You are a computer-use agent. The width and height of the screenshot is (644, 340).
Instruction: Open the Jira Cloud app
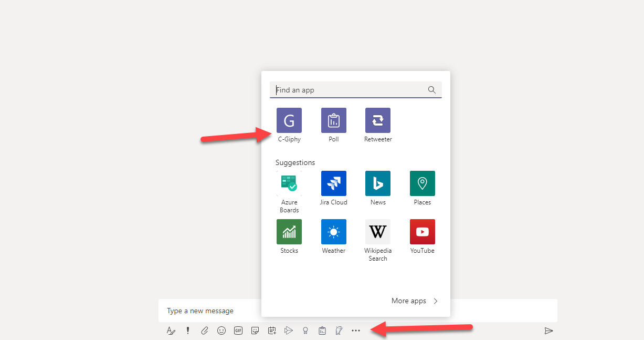334,183
